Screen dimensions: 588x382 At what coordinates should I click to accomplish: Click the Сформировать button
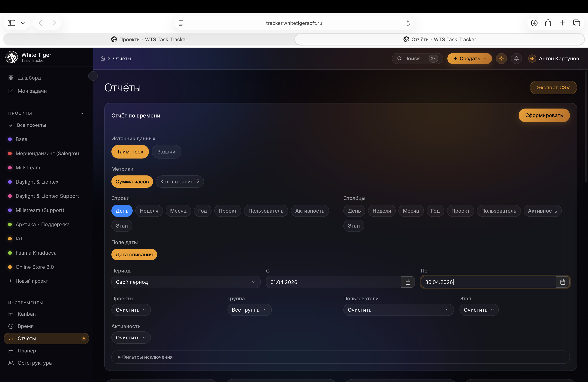[x=544, y=115]
